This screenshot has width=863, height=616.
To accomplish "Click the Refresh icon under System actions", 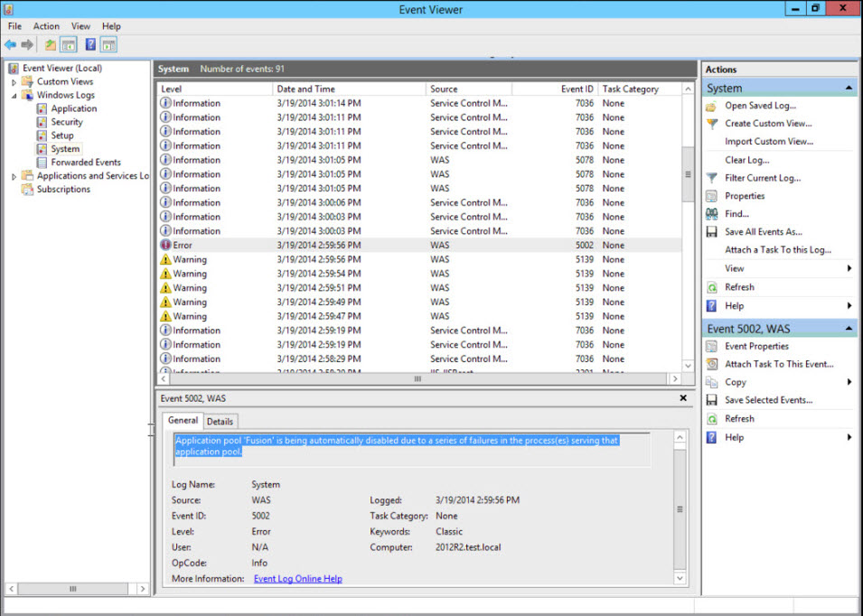I will pos(712,287).
